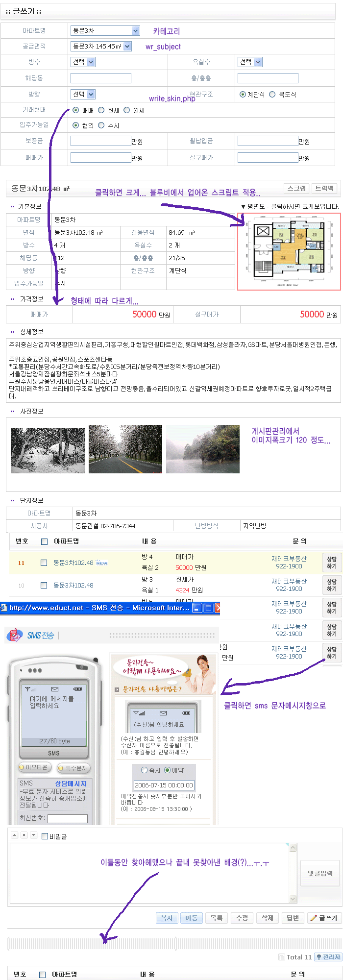Viewport: 343px width, 980px height.
Task: Select the 복도식 radio button
Action: [272, 95]
